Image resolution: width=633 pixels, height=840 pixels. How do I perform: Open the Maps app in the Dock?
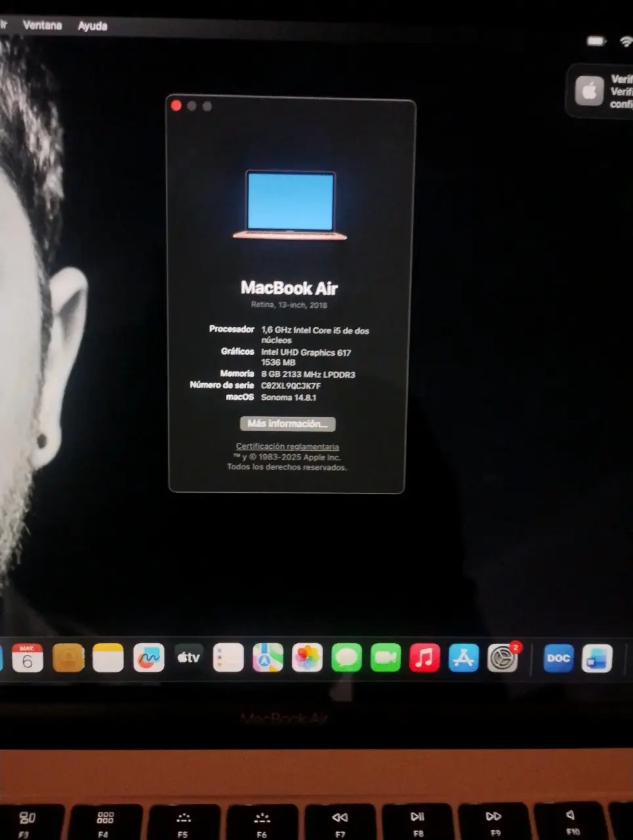coord(268,658)
